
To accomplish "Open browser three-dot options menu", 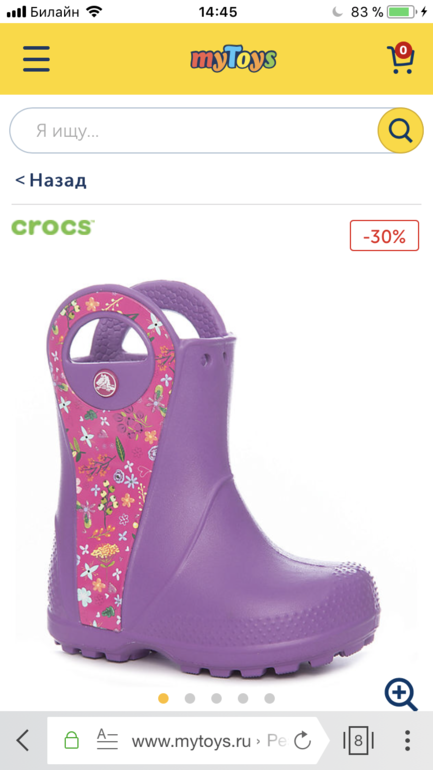I will coord(407,740).
